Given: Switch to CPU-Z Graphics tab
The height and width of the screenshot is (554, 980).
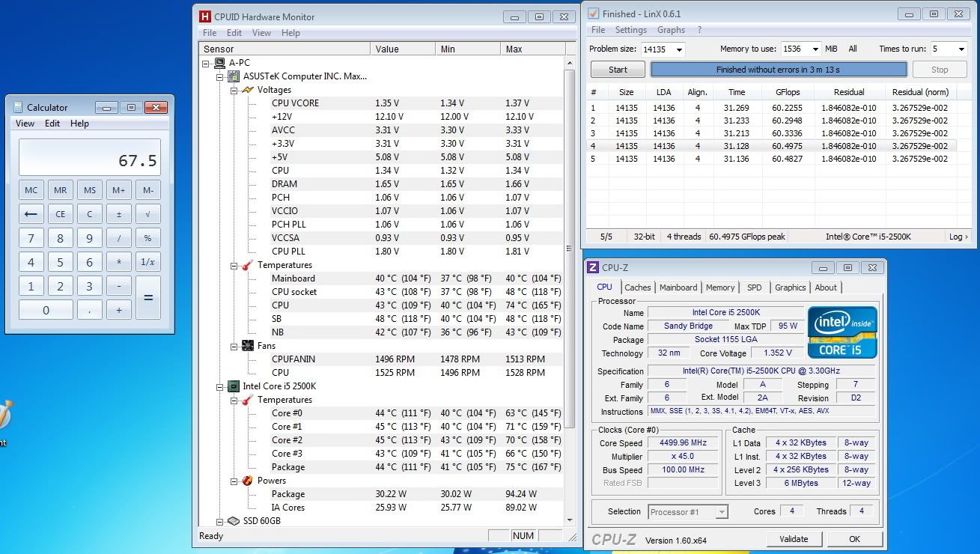Looking at the screenshot, I should pos(790,287).
